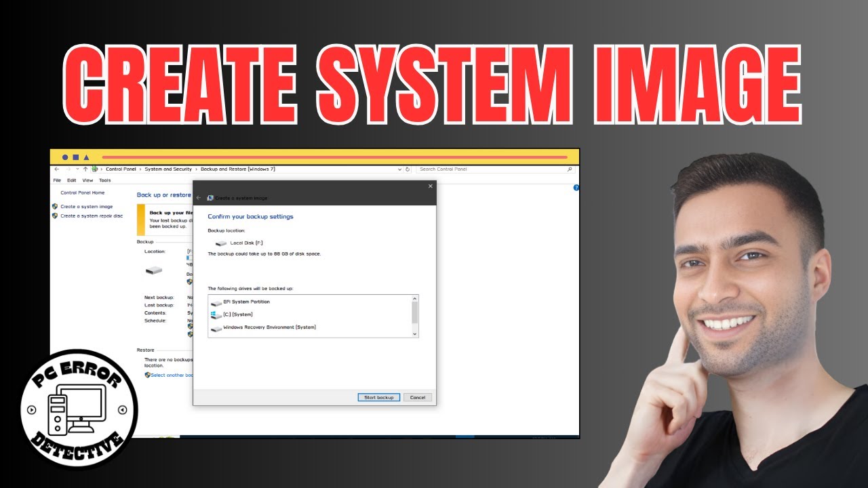868x488 pixels.
Task: Open the Control Panel Home link
Action: point(82,192)
